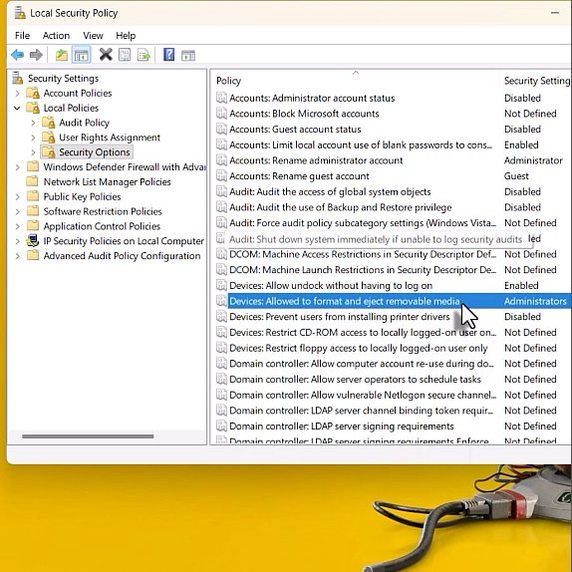572x572 pixels.
Task: Click the Back arrow toolbar icon
Action: [18, 55]
